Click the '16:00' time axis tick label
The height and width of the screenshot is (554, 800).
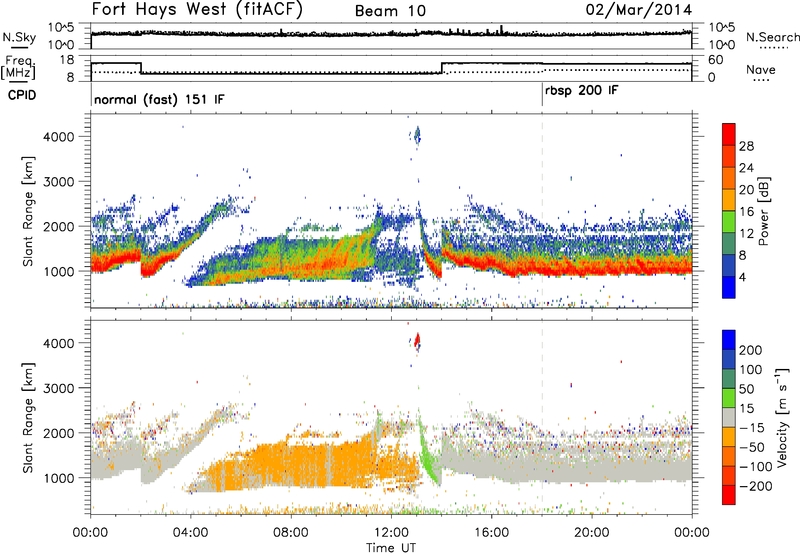pyautogui.click(x=491, y=533)
